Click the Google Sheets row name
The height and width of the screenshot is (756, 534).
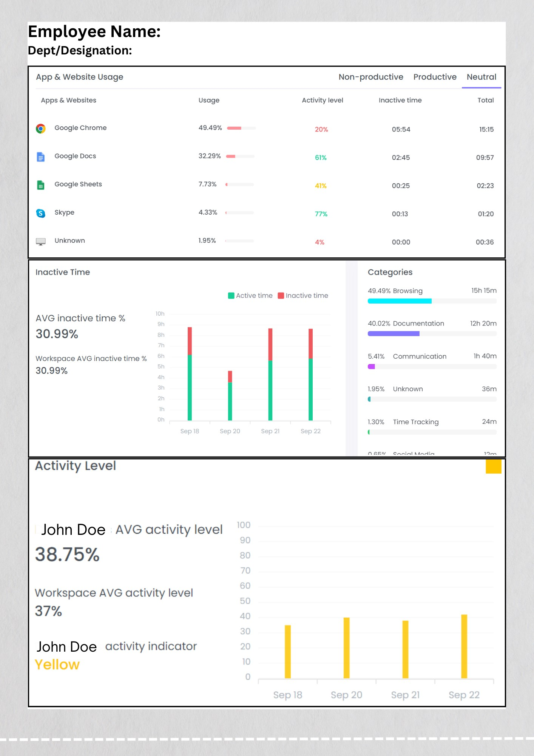coord(78,184)
